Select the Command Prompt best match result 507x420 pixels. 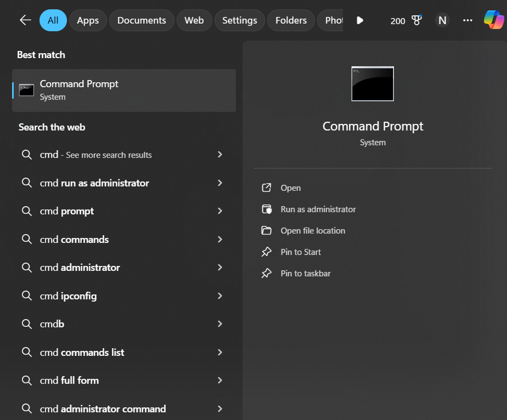pos(124,90)
